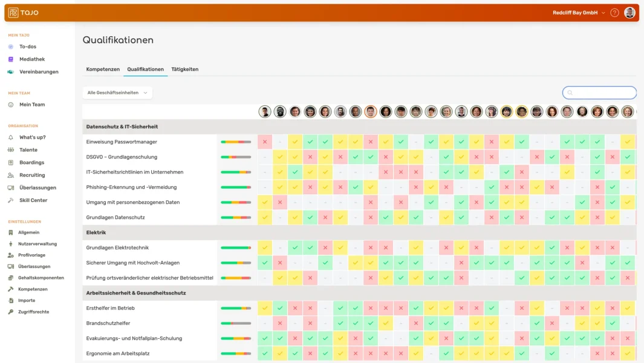Click the Talente sidebar icon
This screenshot has height=363, width=644.
point(11,150)
